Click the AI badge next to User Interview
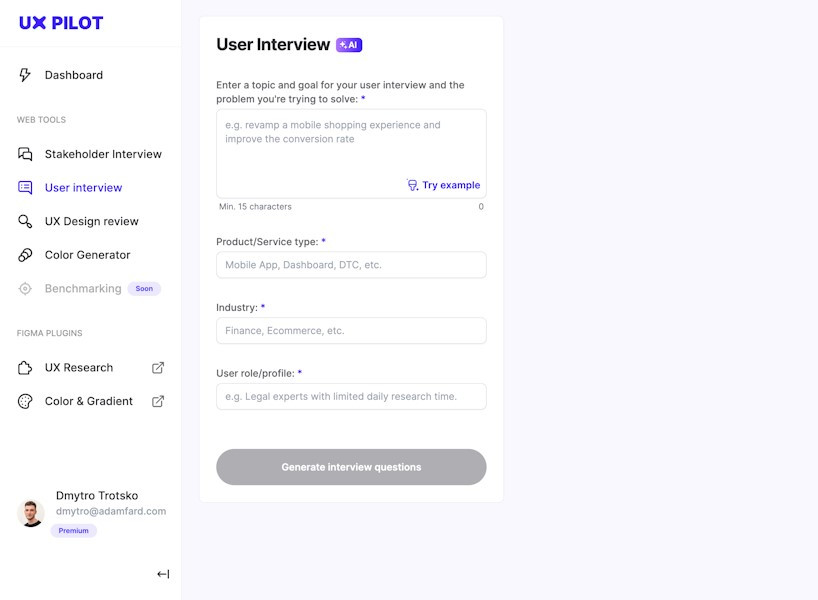Screen dimensions: 818x600 (349, 45)
